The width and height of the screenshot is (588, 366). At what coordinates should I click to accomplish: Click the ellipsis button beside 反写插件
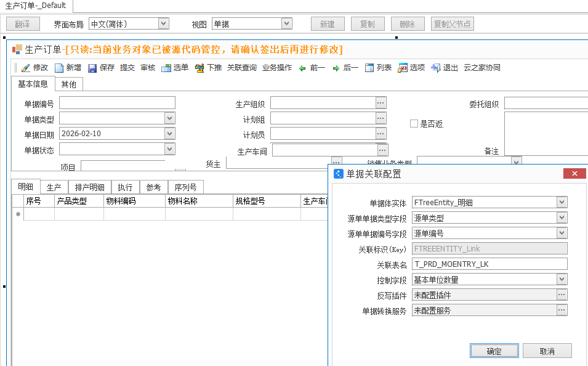pyautogui.click(x=561, y=295)
